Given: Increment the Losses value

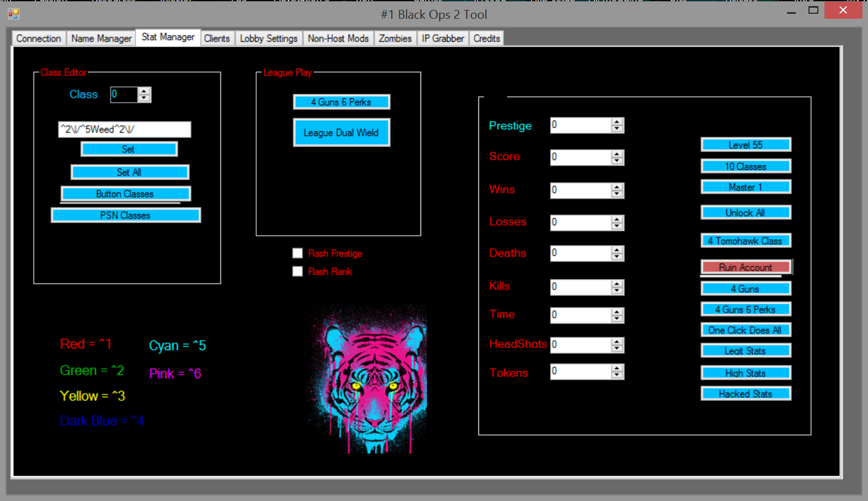Looking at the screenshot, I should click(617, 219).
